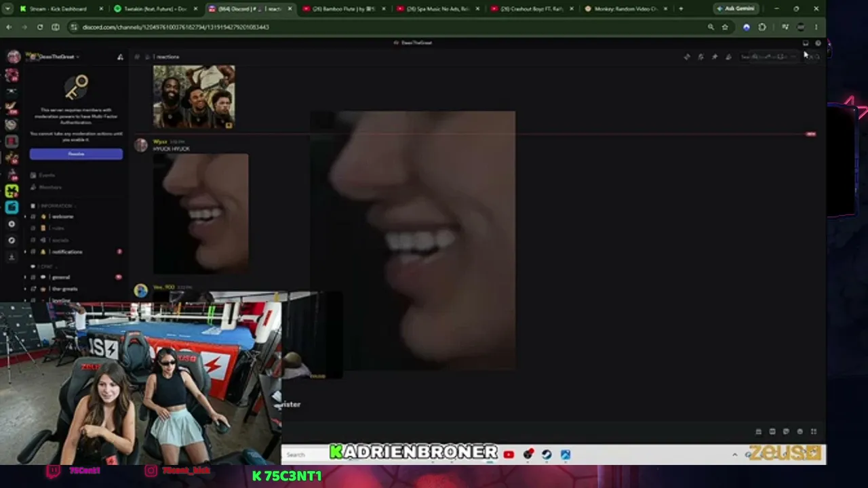Open the welcome channel
This screenshot has height=488, width=868.
pos(62,217)
